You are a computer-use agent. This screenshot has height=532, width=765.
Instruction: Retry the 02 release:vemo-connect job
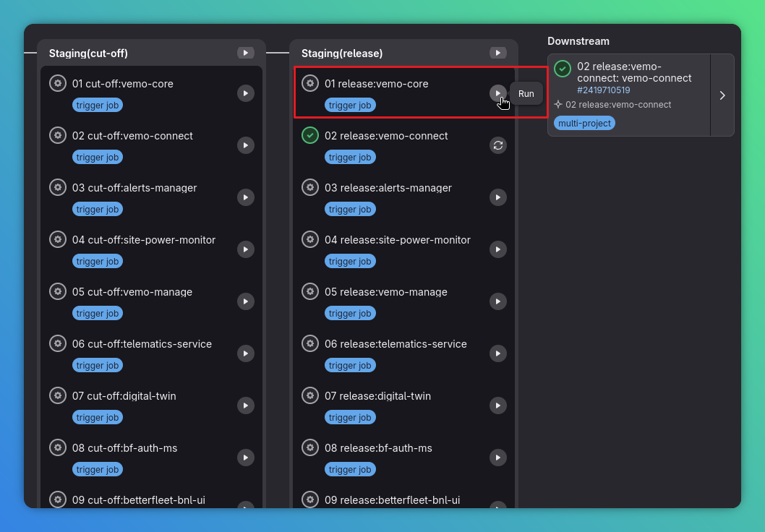point(498,145)
